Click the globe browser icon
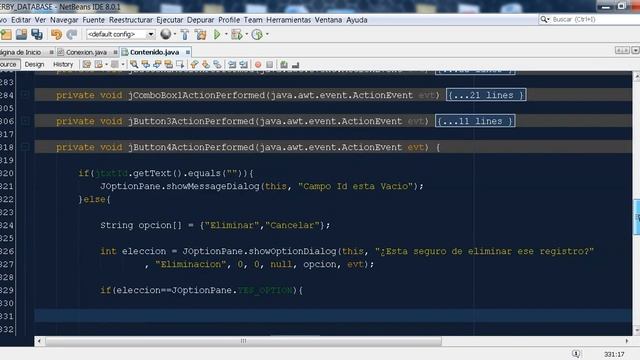The height and width of the screenshot is (360, 640). 165,34
